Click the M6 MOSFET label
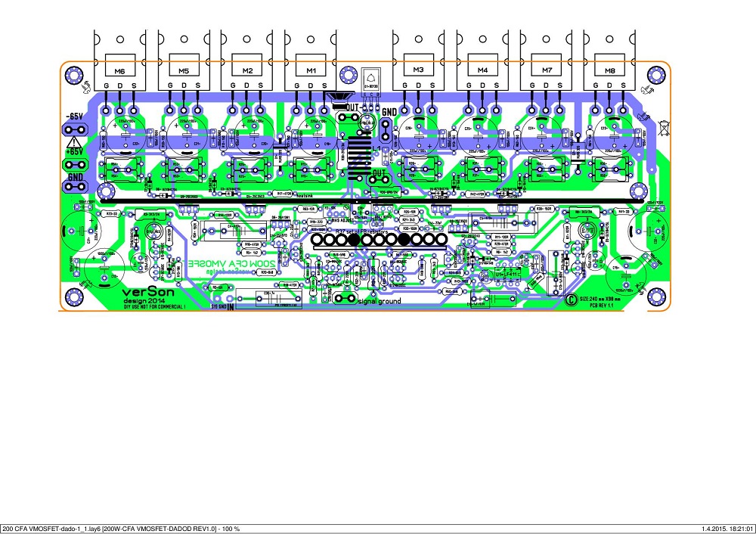 point(119,71)
